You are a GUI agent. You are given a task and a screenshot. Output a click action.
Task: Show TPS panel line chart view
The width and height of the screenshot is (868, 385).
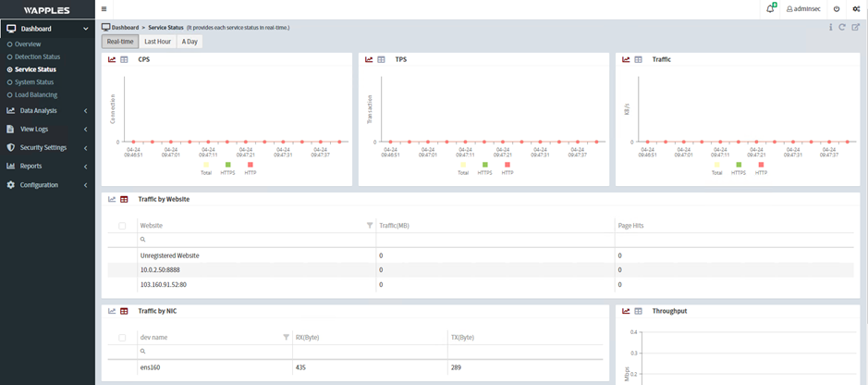point(369,59)
